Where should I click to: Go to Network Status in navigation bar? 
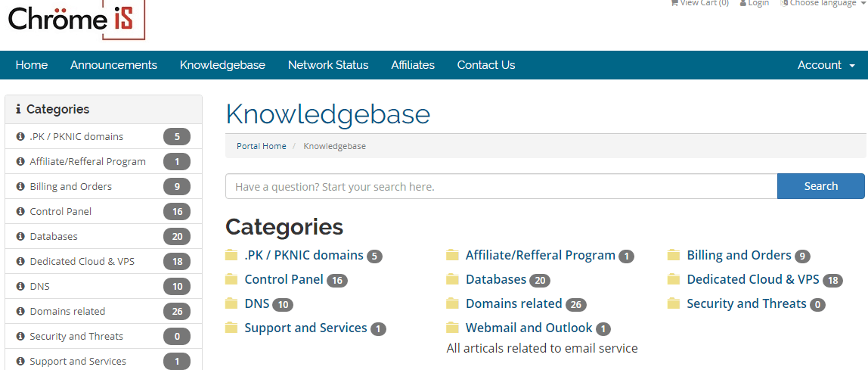(327, 65)
